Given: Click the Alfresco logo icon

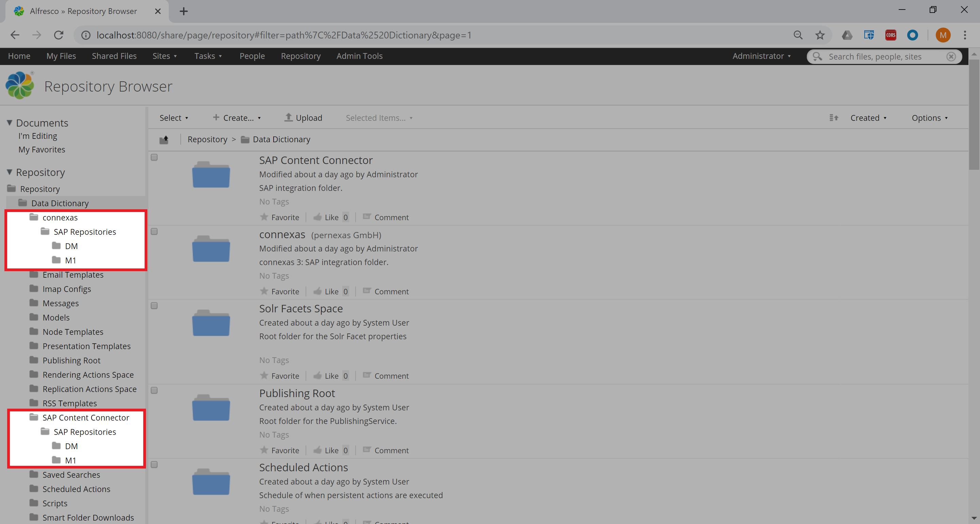Looking at the screenshot, I should 20,86.
